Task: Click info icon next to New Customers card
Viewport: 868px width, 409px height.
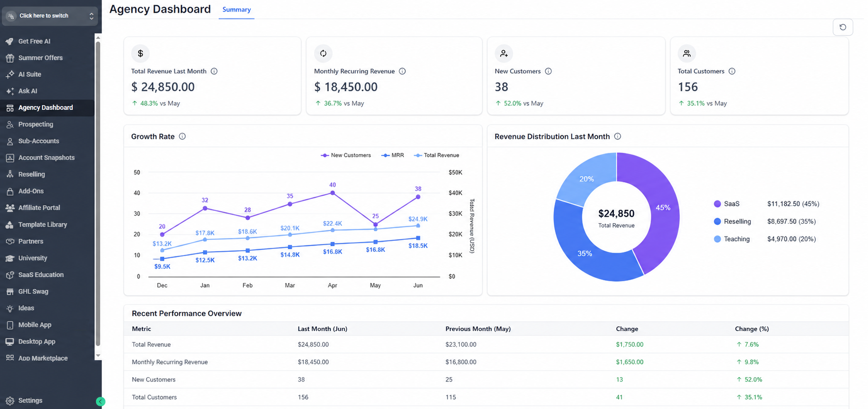Action: (x=548, y=71)
